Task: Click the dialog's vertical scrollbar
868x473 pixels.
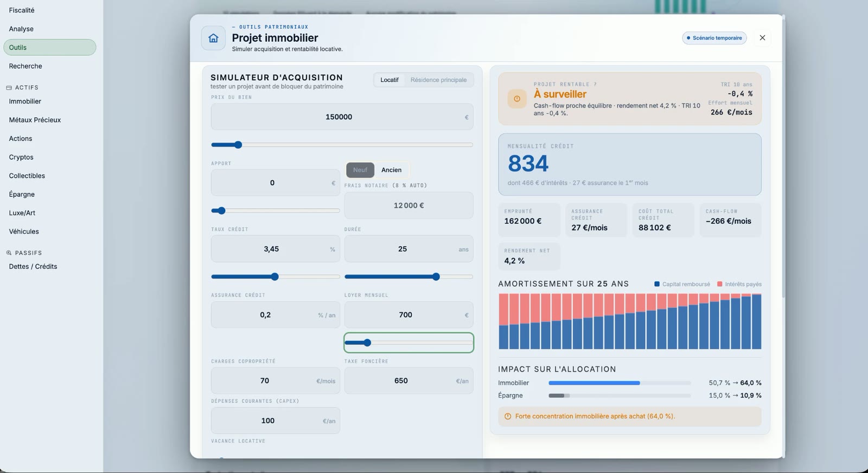Action: coord(783,157)
